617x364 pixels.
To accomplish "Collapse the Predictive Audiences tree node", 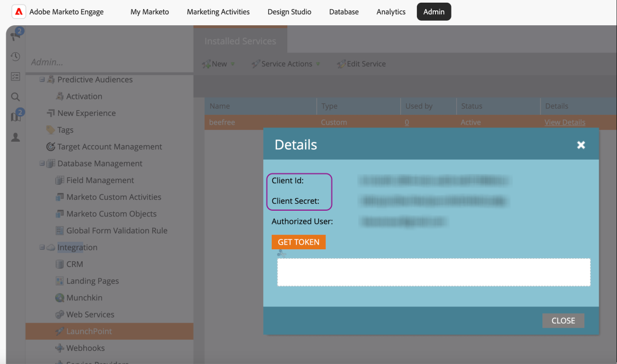I will 42,79.
